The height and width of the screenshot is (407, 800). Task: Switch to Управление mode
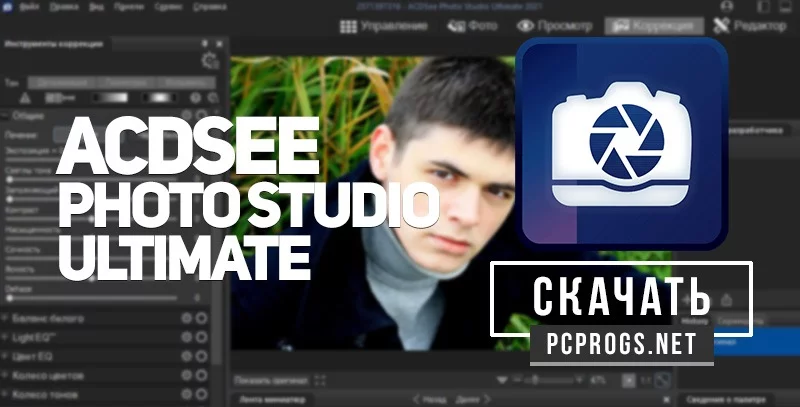384,26
